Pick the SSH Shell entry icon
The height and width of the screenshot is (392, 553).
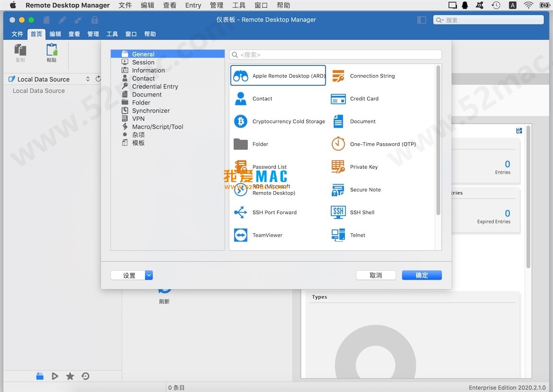338,212
